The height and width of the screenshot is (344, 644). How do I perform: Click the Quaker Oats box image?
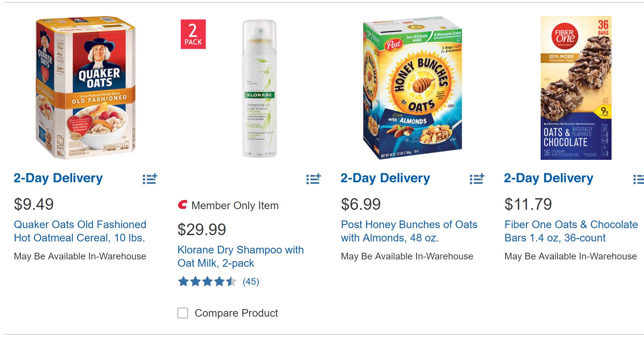[x=86, y=88]
